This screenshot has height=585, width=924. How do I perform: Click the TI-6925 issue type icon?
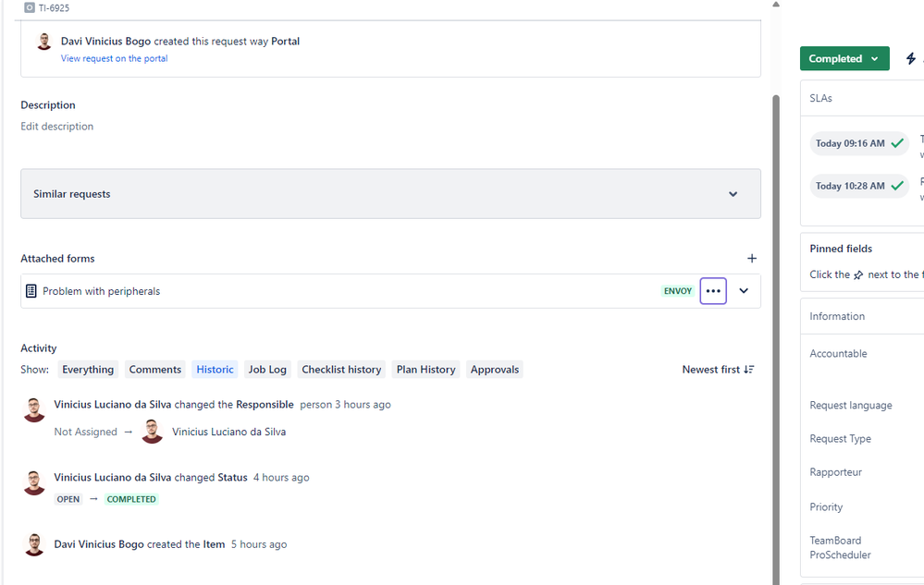[x=29, y=7]
